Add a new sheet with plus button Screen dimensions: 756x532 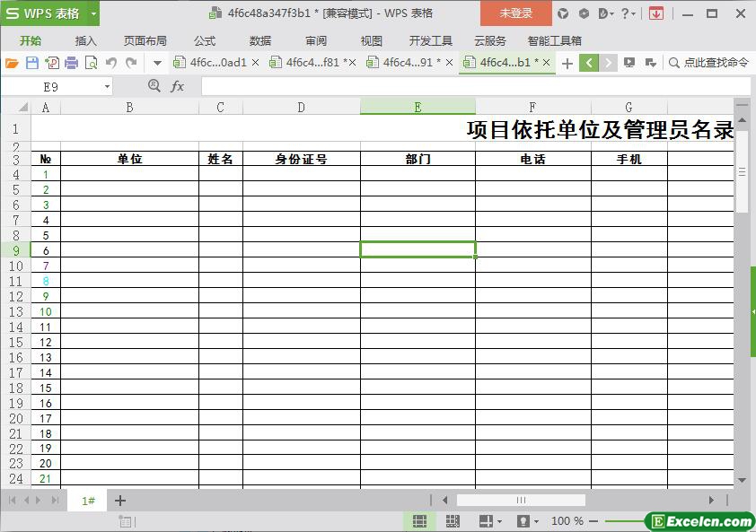[x=120, y=501]
